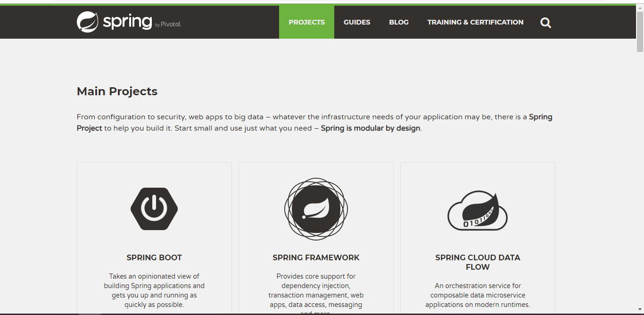644x315 pixels.
Task: Click the Spring Framework leaf circle icon
Action: tap(316, 209)
